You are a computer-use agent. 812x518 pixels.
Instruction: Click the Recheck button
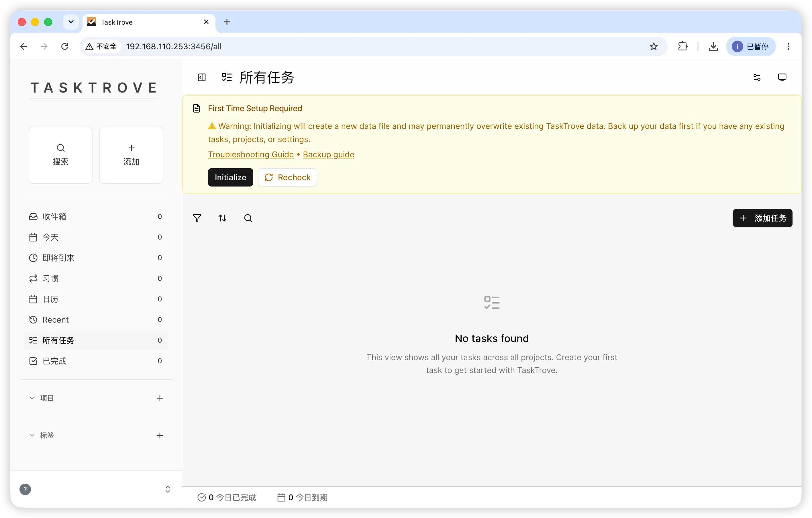coord(287,177)
